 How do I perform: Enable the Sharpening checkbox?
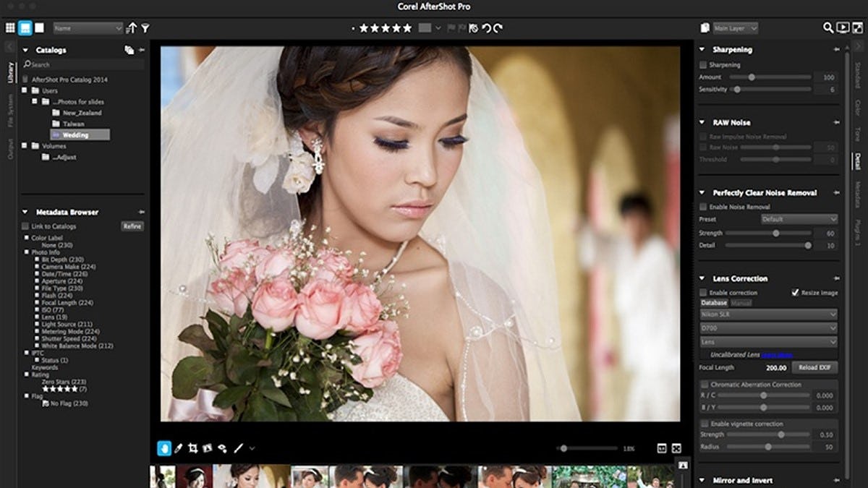point(703,64)
